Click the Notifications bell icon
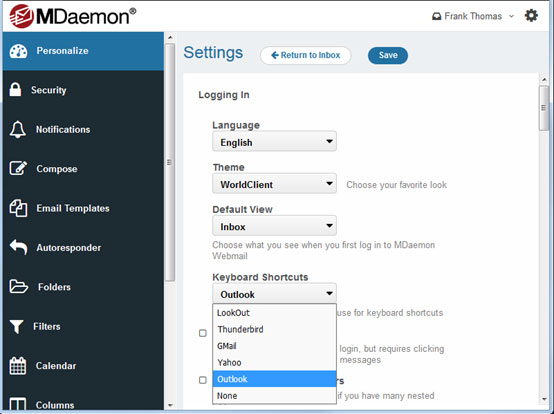 pyautogui.click(x=17, y=129)
